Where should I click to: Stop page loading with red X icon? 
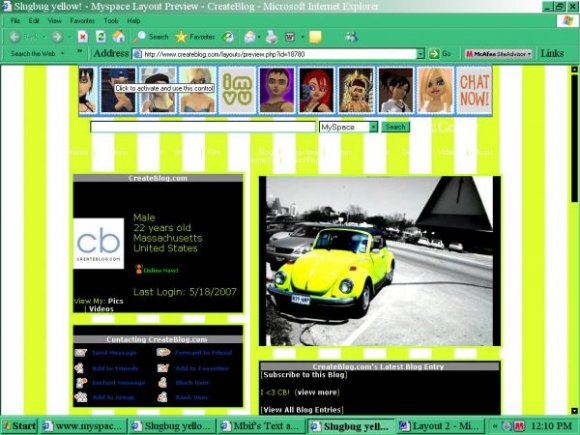(x=83, y=37)
